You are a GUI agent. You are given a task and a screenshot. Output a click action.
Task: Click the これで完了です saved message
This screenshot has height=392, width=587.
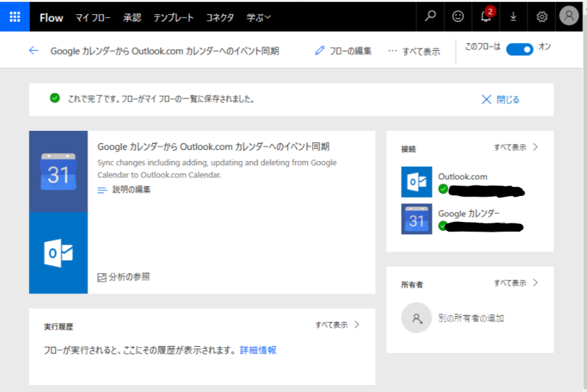pyautogui.click(x=161, y=99)
